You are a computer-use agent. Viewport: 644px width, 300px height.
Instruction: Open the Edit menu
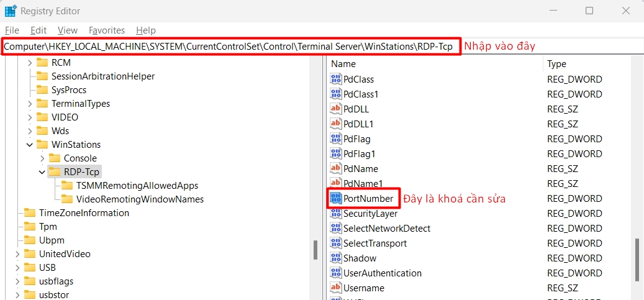coord(39,30)
